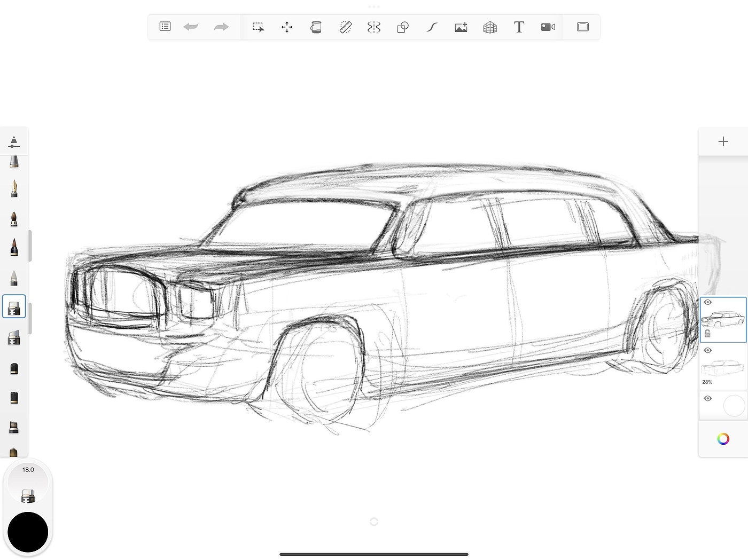The width and height of the screenshot is (748, 560).
Task: Import an image from toolbar
Action: (461, 27)
